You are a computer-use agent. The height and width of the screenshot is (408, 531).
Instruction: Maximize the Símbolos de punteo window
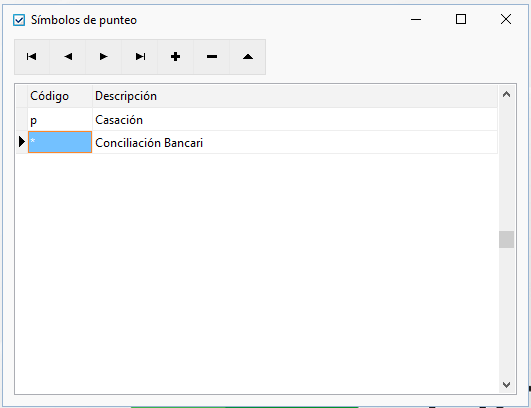tap(461, 19)
